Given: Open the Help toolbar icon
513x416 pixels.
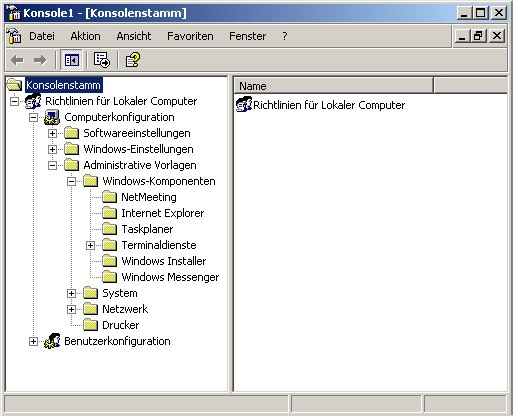Looking at the screenshot, I should coord(133,60).
